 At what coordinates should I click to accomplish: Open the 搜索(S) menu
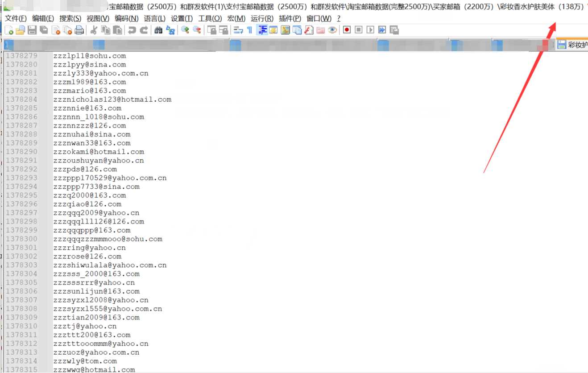70,18
